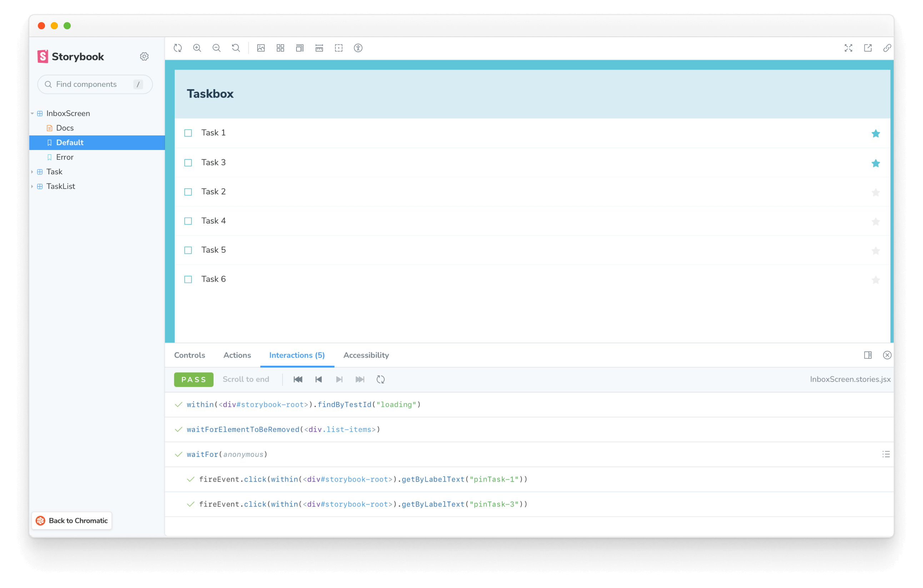This screenshot has width=923, height=588.
Task: Click the grid/component view icon
Action: click(x=280, y=48)
